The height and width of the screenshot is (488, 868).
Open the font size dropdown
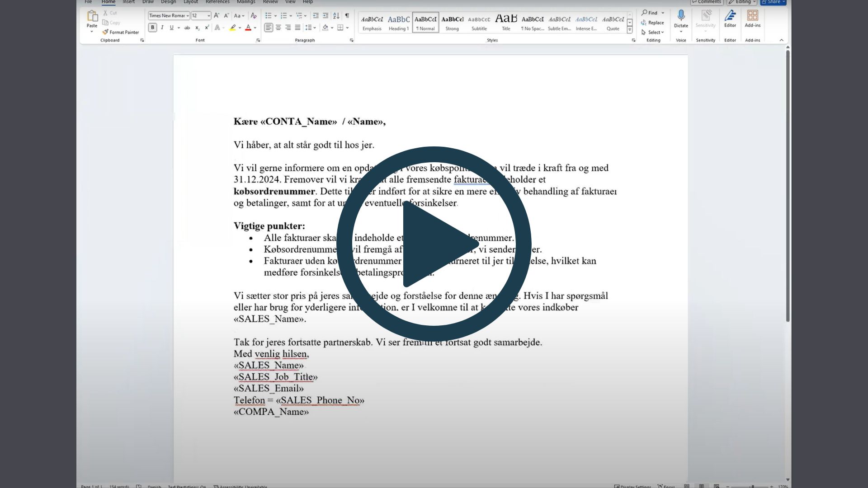208,15
